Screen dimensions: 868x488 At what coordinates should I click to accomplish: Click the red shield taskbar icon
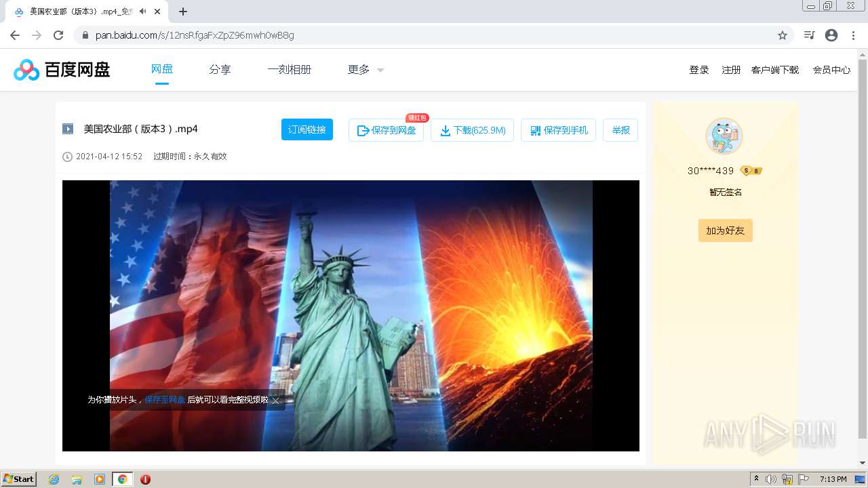click(x=145, y=479)
